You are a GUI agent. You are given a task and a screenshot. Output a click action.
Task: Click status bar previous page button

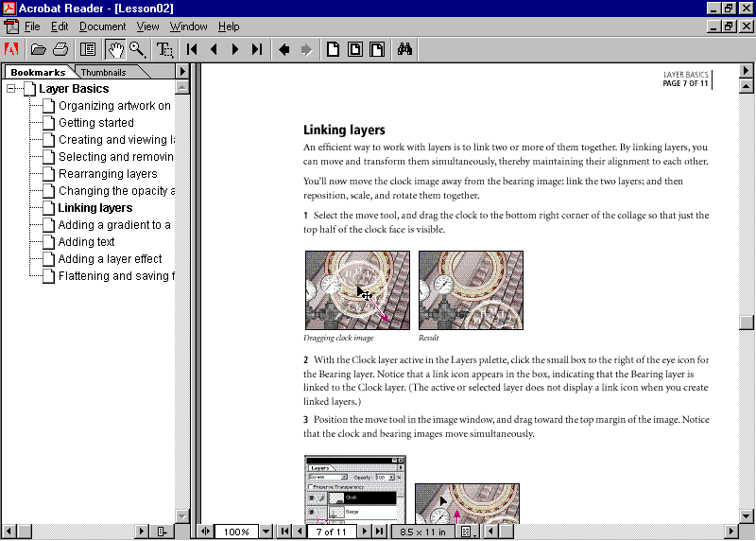300,532
